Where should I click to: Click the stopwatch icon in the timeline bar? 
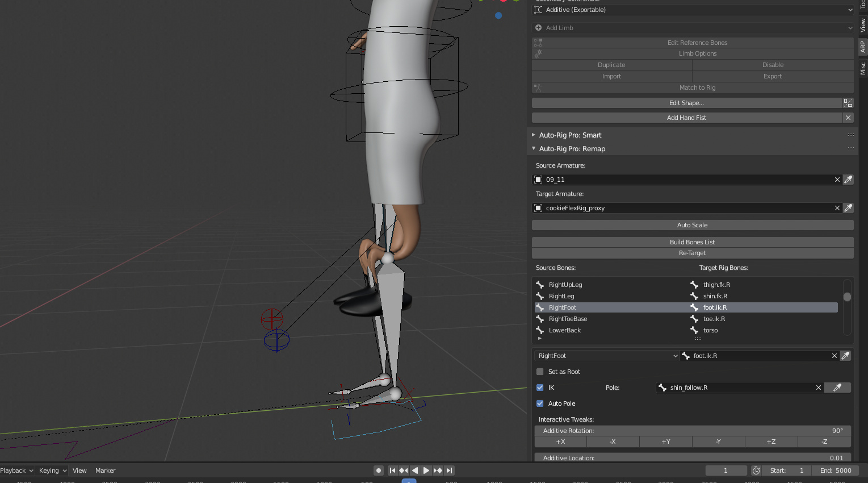[756, 470]
